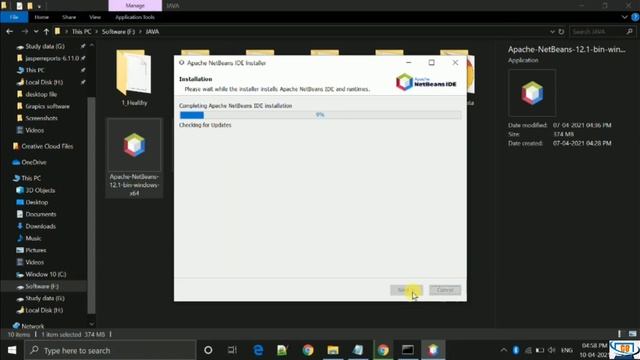640x360 pixels.
Task: Go forward in File Explorer
Action: 24,31
